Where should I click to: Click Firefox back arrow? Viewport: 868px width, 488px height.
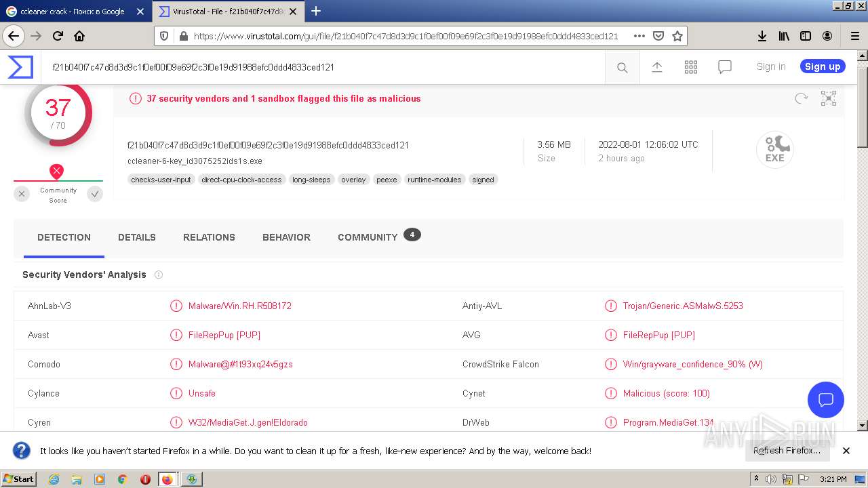(x=14, y=36)
